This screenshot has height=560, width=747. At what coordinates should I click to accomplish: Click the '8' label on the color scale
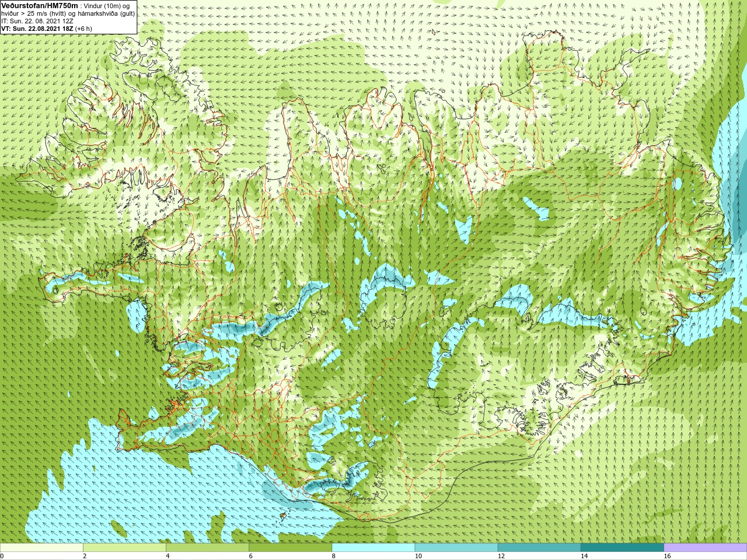334,556
